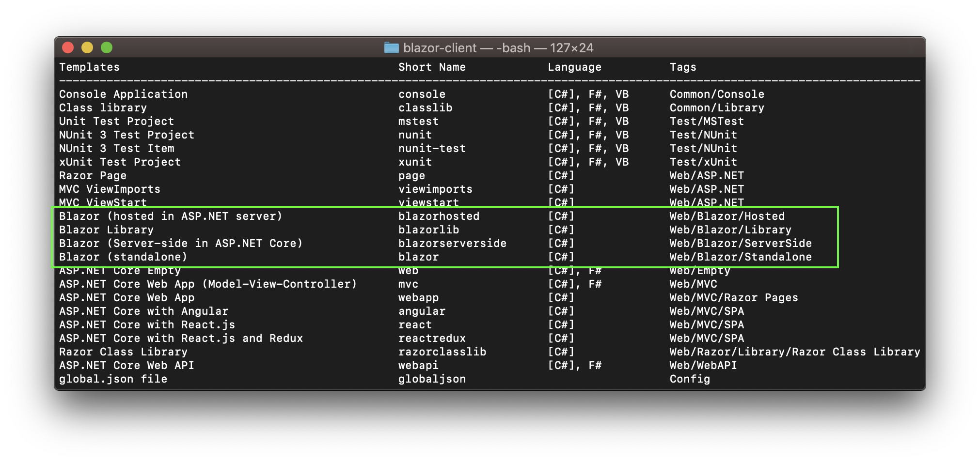Click the 'Language' column header
The width and height of the screenshot is (980, 462).
click(575, 67)
